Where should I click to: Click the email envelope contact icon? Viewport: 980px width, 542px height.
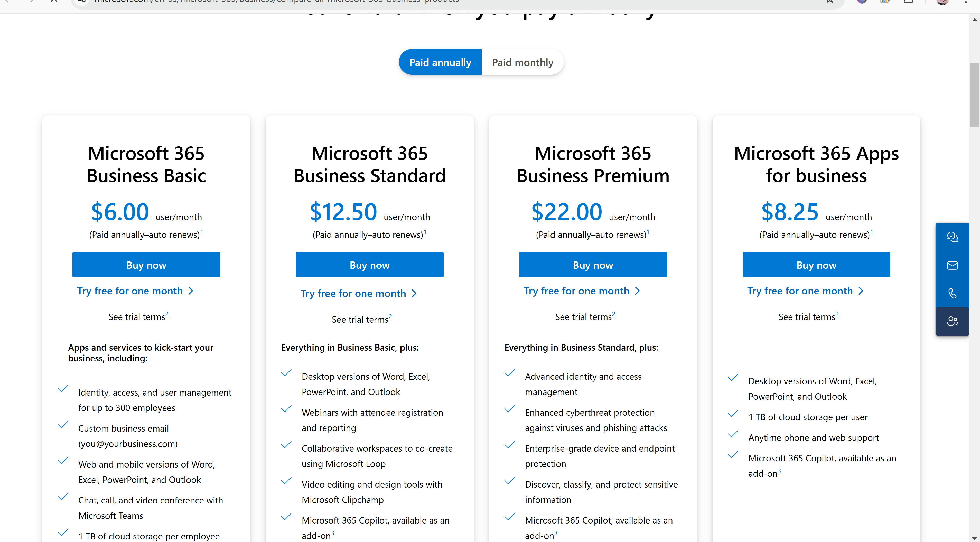(x=952, y=265)
